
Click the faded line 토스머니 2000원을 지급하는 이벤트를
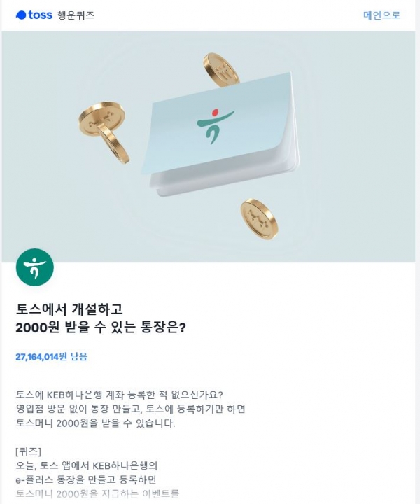pos(97,493)
